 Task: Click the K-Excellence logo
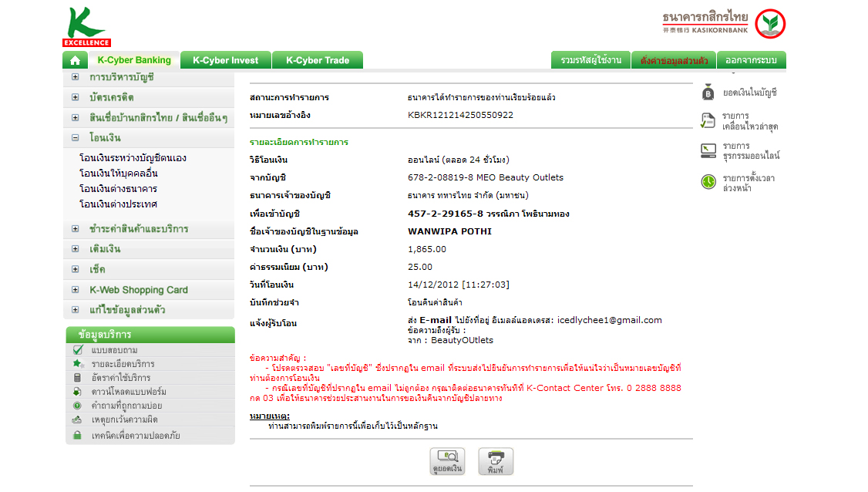click(86, 26)
